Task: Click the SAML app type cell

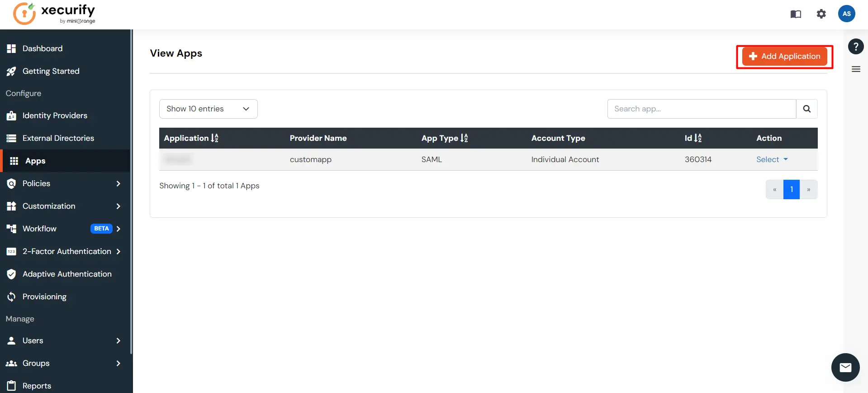Action: [432, 159]
